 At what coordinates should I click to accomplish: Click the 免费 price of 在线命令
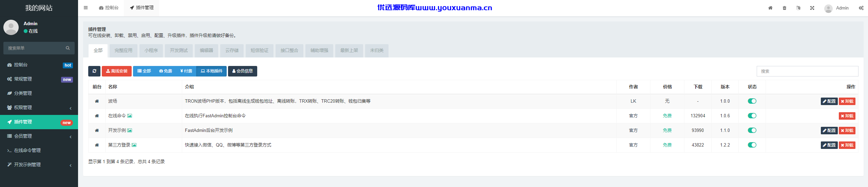point(667,116)
